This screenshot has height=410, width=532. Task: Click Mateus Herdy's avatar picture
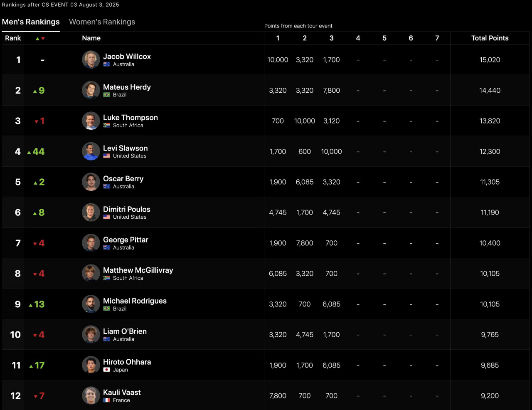(91, 90)
